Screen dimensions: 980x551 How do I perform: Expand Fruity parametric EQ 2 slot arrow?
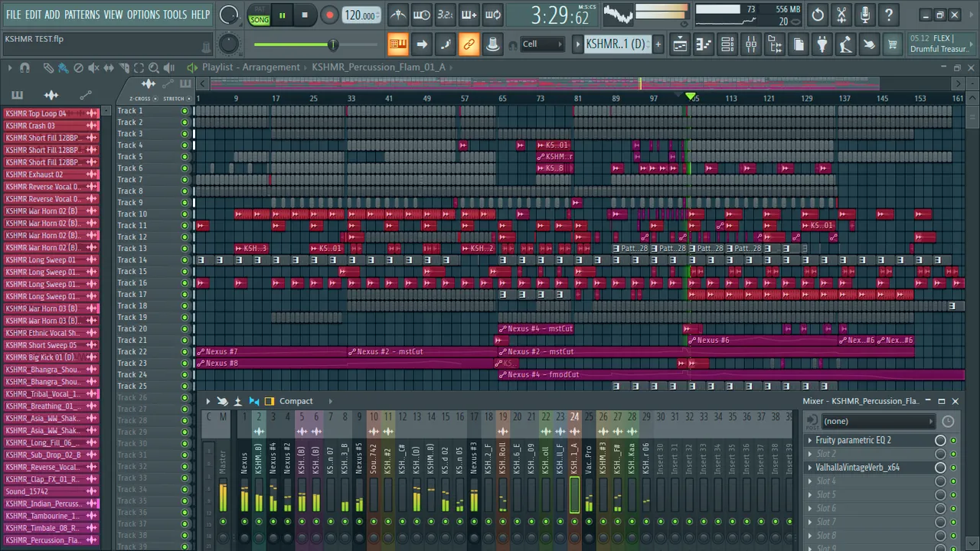[x=810, y=441]
